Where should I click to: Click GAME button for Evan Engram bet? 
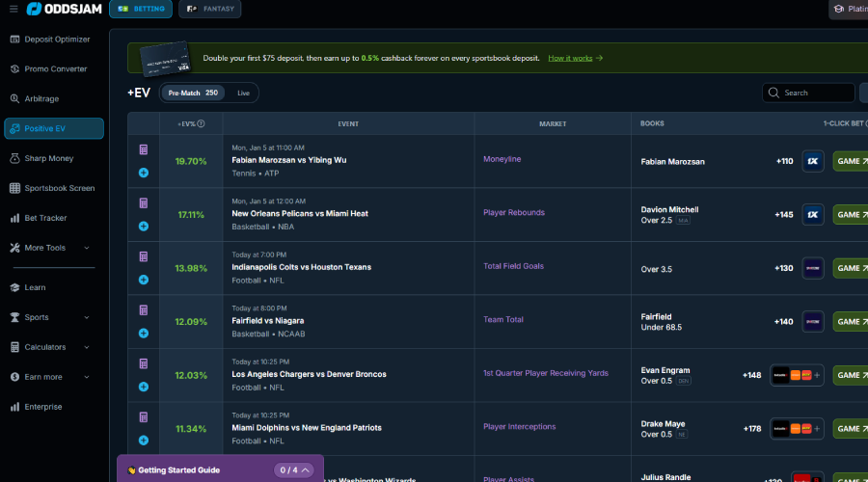pos(851,375)
